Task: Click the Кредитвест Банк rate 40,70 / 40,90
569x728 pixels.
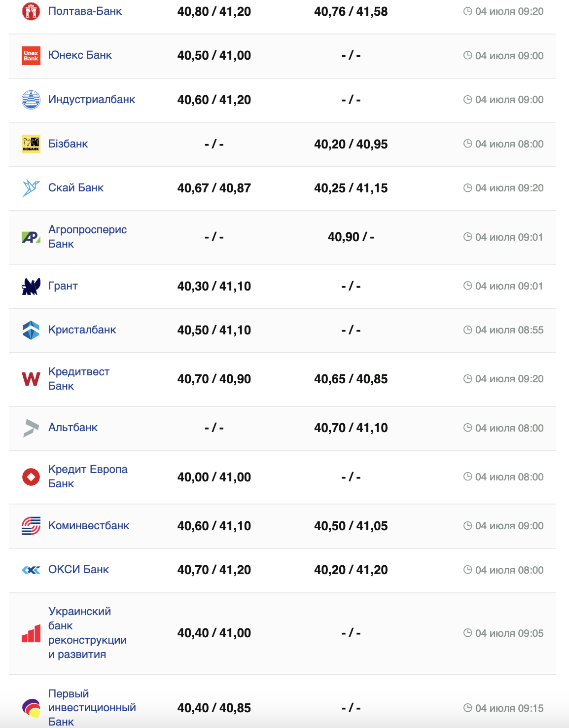Action: point(214,379)
